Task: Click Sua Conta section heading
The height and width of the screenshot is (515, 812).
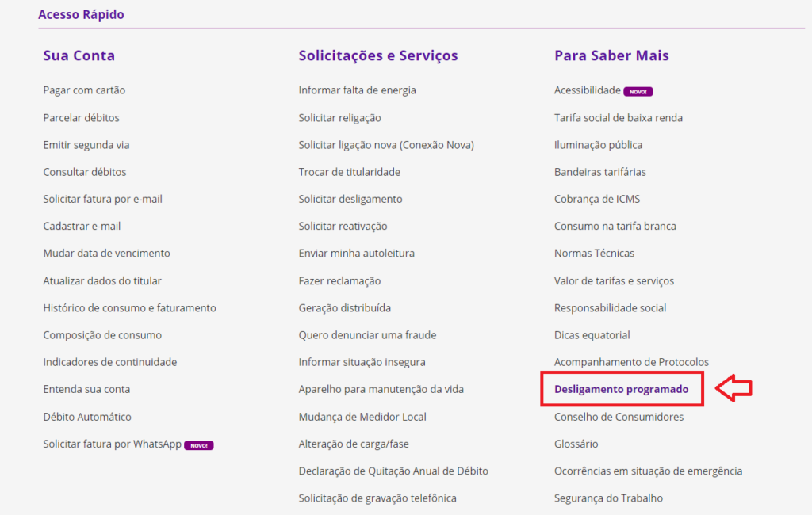Action: tap(79, 55)
